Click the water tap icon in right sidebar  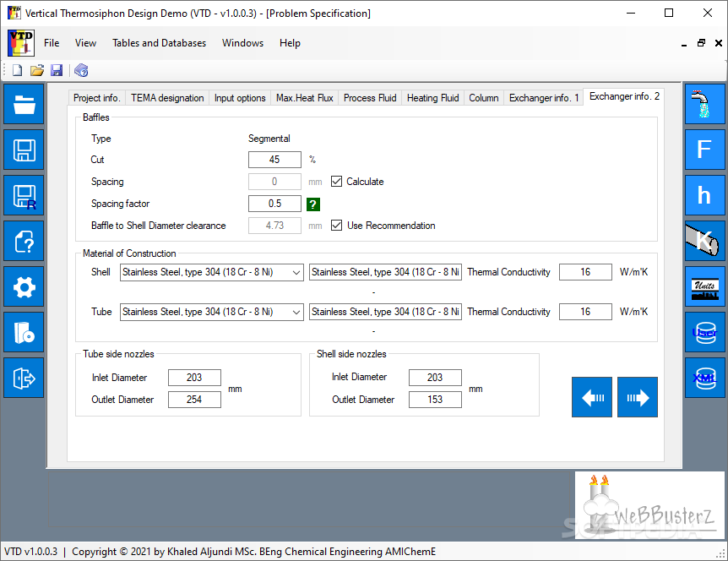tap(705, 104)
